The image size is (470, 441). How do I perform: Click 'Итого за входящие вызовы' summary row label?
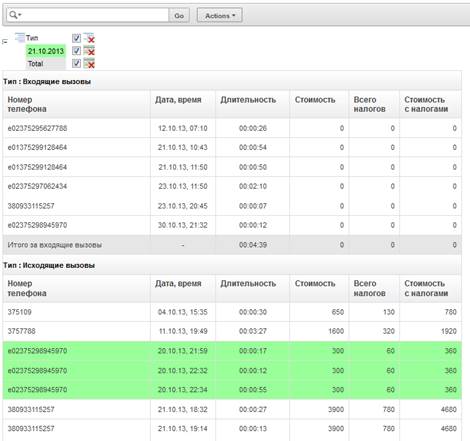[x=55, y=245]
